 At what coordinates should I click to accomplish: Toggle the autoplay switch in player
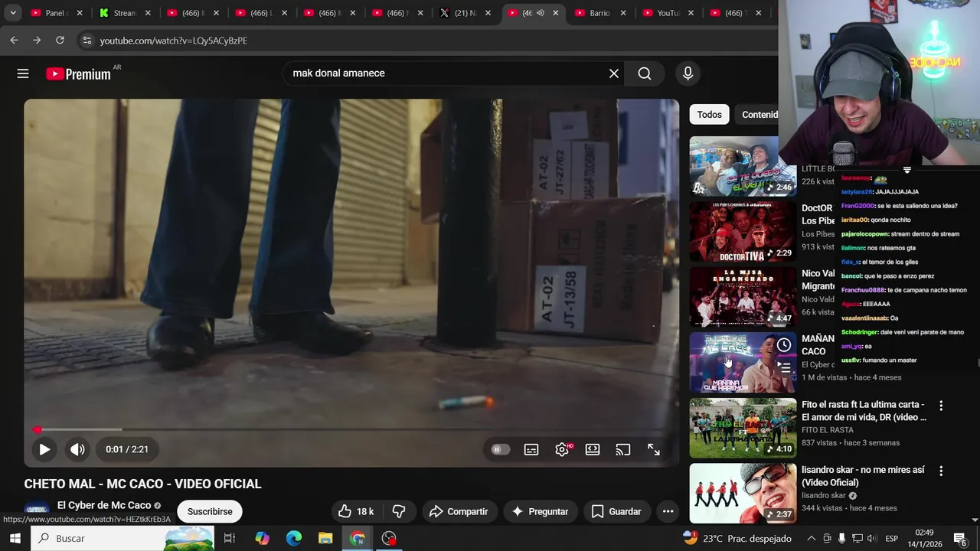(498, 449)
